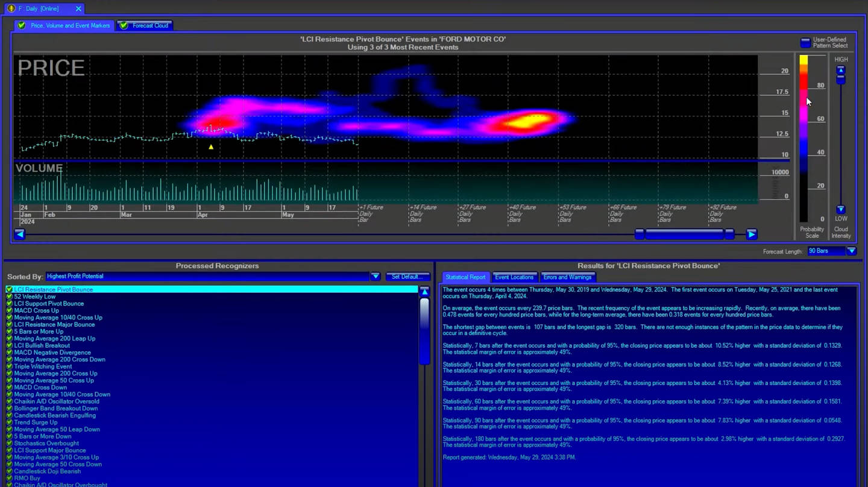This screenshot has height=487, width=868.
Task: Click the green check icon on the Forecast Cloud tab
Action: click(x=125, y=26)
